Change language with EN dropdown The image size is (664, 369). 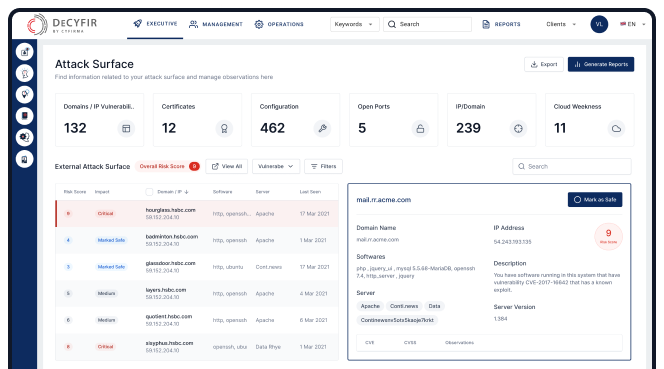(x=633, y=24)
